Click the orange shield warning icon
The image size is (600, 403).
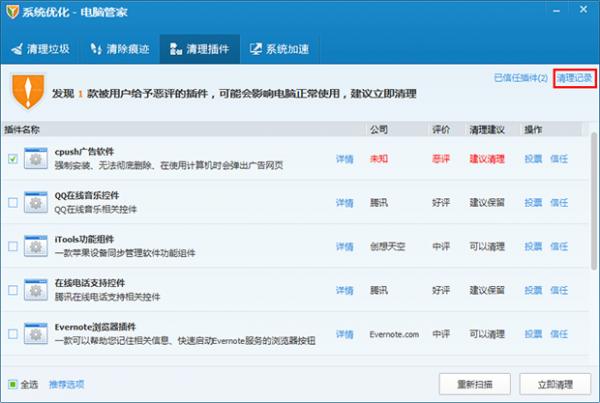[x=28, y=90]
